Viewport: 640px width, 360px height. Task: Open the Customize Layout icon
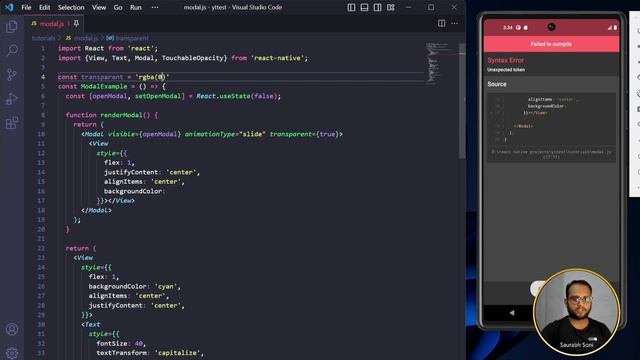pos(391,7)
